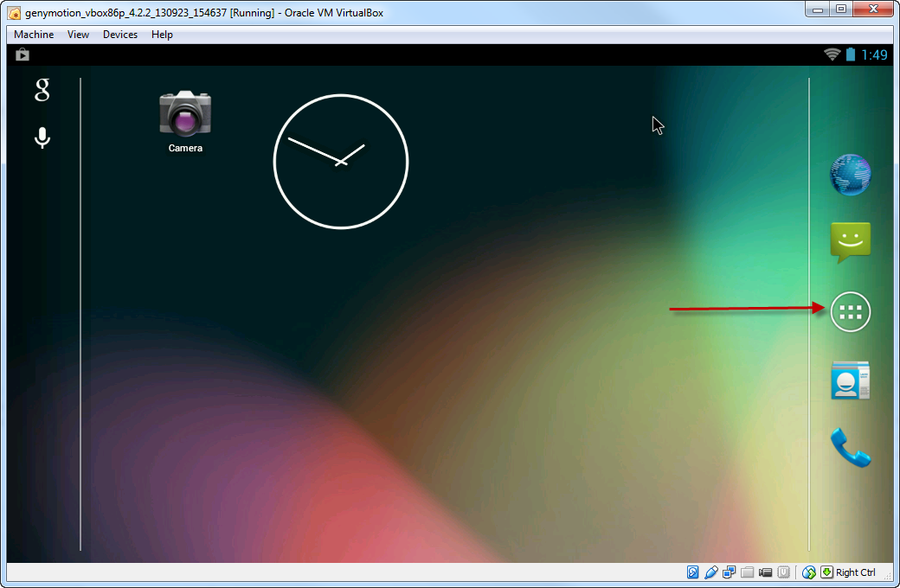The width and height of the screenshot is (900, 588).
Task: Tap the battery status icon
Action: (851, 54)
